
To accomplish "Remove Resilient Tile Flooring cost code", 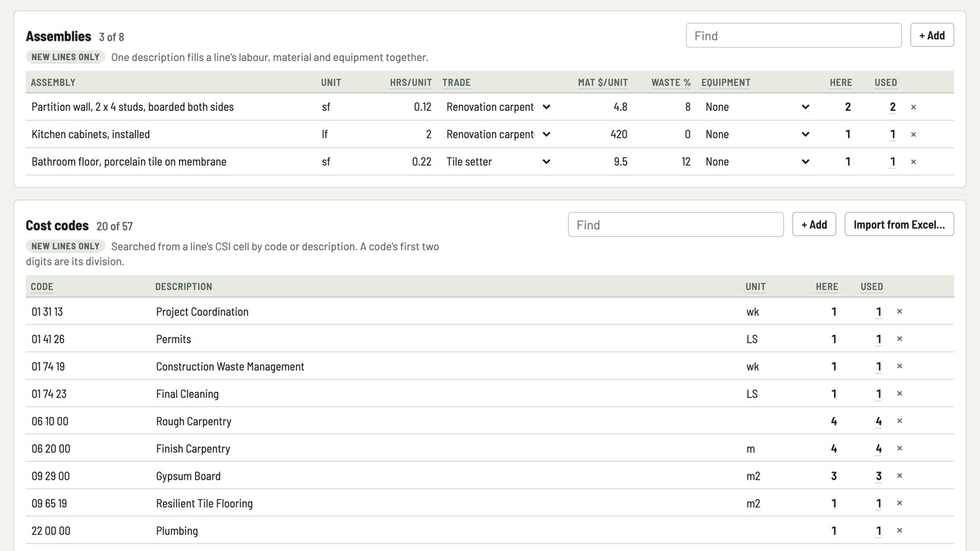I will (x=899, y=503).
